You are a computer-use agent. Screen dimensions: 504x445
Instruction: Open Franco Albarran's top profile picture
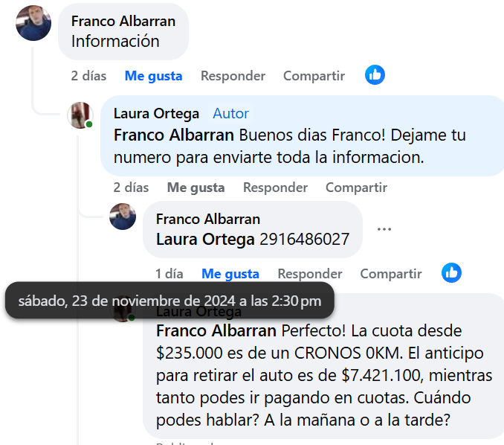pos(33,23)
